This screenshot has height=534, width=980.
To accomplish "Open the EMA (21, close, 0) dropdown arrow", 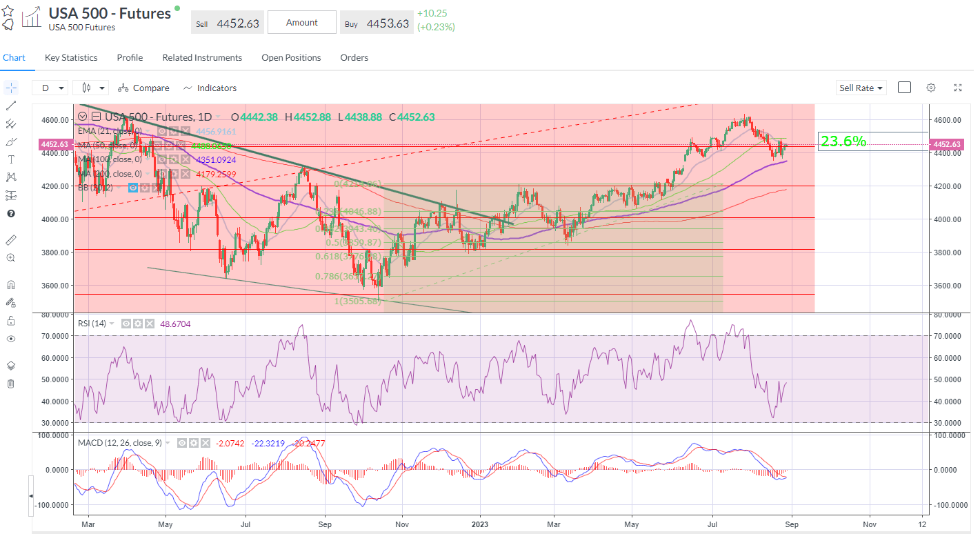I will tap(148, 131).
